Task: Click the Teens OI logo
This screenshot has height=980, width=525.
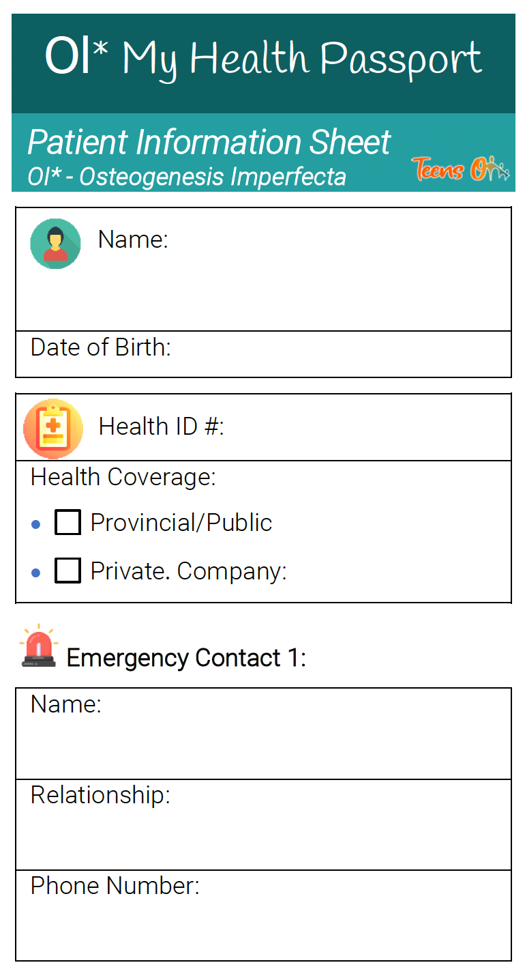Action: (x=460, y=169)
